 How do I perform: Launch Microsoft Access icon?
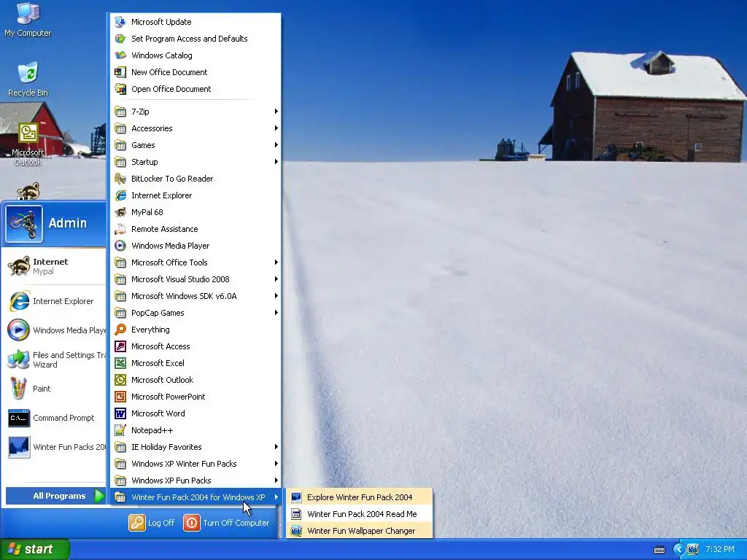point(120,346)
